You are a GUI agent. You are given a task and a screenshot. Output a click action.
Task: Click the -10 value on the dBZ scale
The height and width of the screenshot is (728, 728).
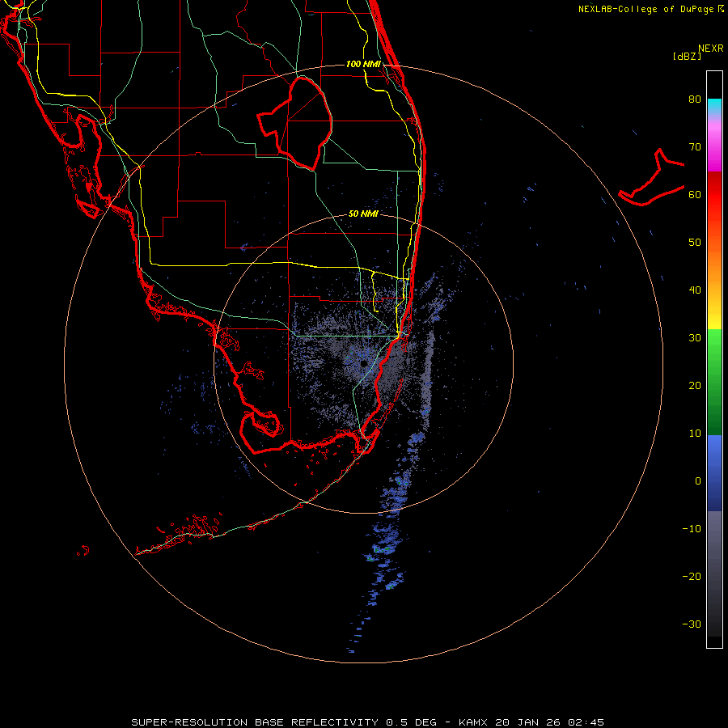coord(692,529)
